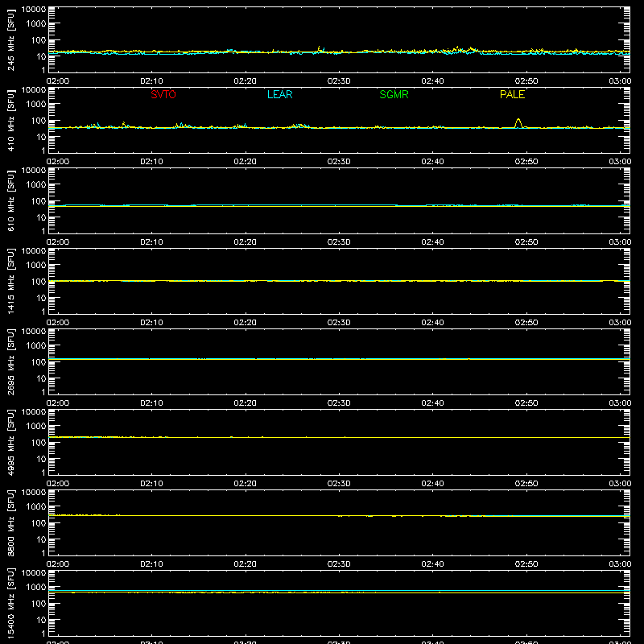Click 02:20 tick label under 1415 MHz plot
This screenshot has width=644, height=644.
click(x=246, y=323)
